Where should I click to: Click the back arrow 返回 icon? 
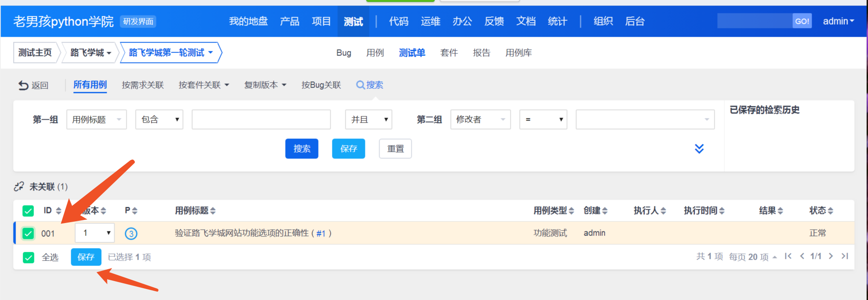(x=23, y=85)
